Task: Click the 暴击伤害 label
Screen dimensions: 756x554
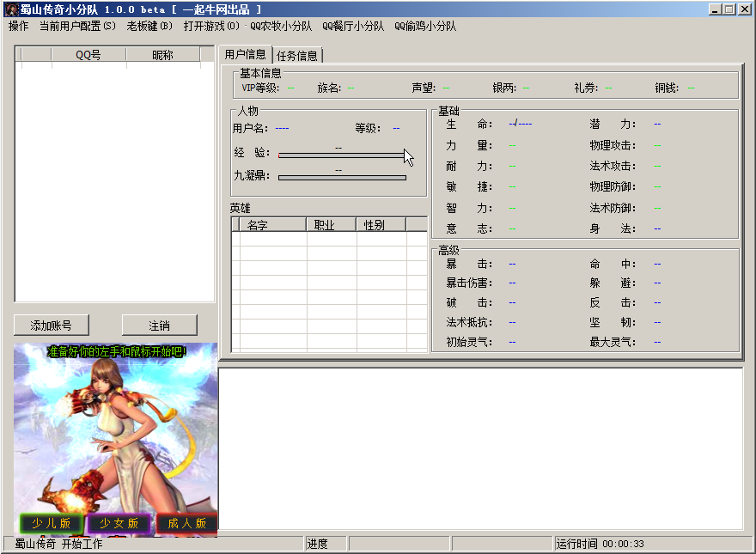Action: point(469,283)
